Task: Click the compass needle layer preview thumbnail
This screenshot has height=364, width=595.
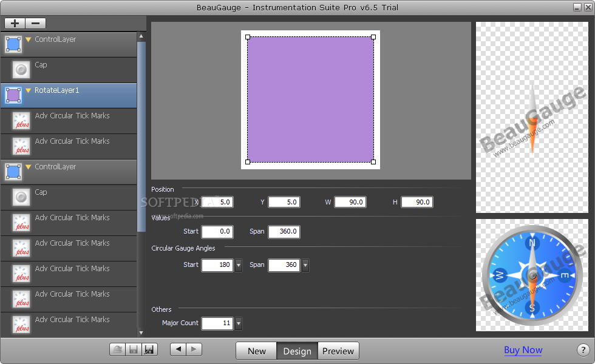Action: tap(532, 117)
